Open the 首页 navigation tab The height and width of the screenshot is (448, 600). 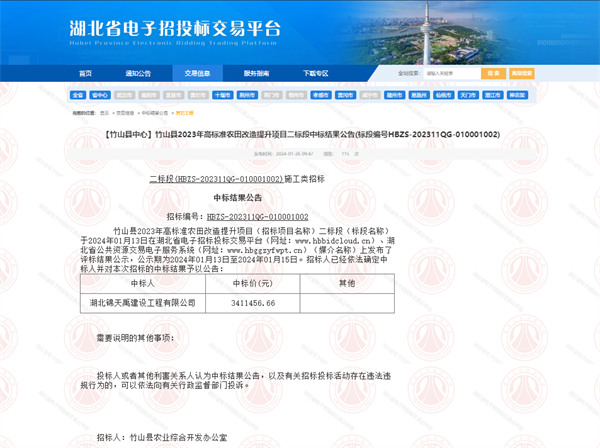pyautogui.click(x=85, y=74)
